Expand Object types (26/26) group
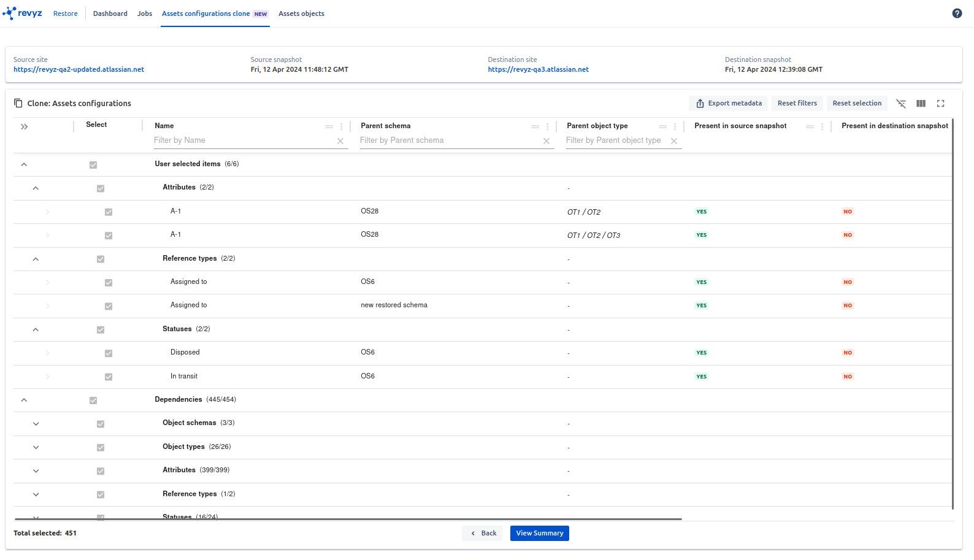Viewport: 974px width, 560px height. [36, 447]
